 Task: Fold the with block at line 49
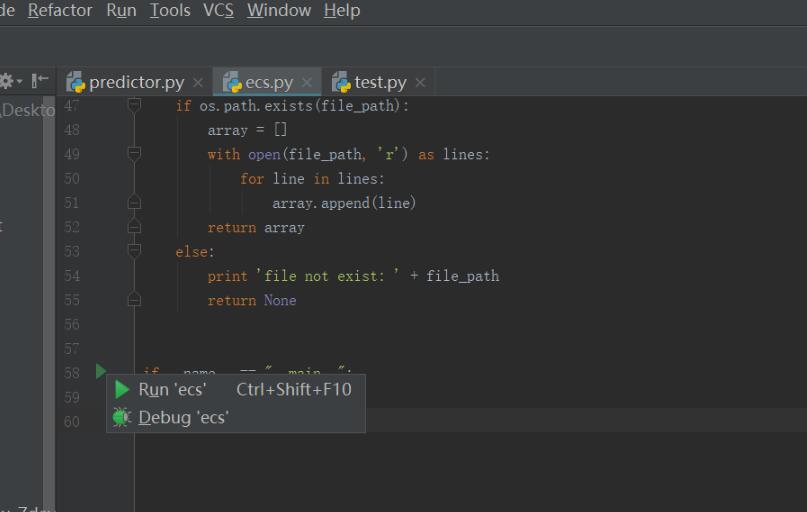(x=135, y=154)
